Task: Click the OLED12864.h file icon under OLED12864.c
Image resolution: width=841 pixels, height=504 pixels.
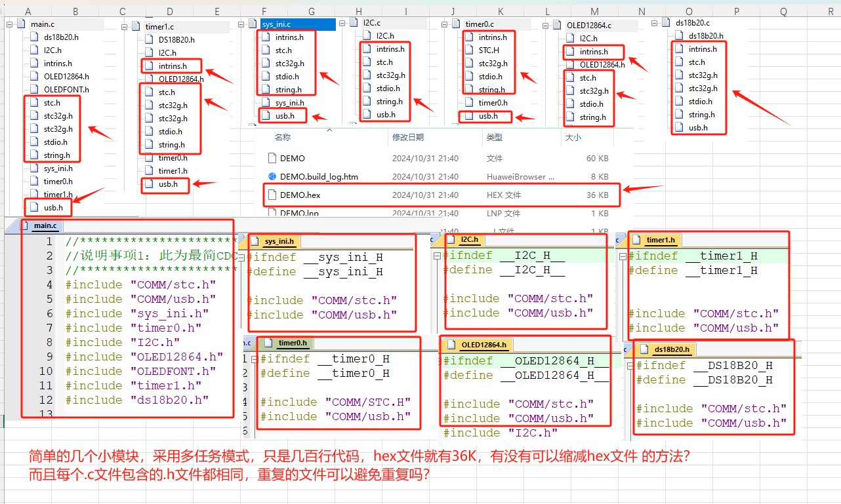Action: 571,65
